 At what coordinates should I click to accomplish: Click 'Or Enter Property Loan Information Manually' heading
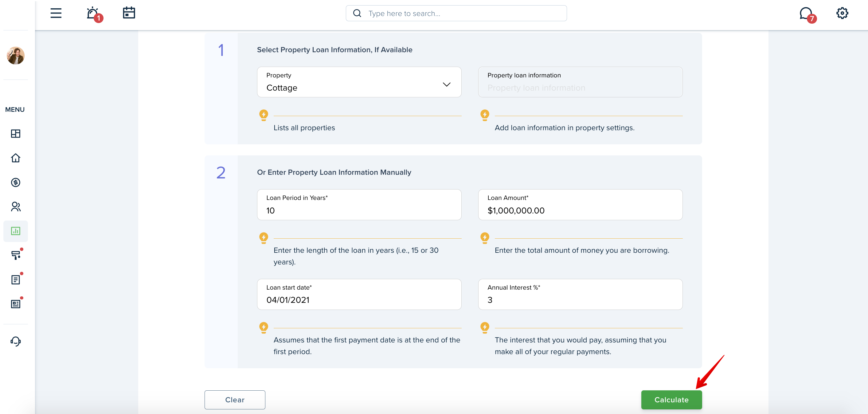click(x=334, y=172)
